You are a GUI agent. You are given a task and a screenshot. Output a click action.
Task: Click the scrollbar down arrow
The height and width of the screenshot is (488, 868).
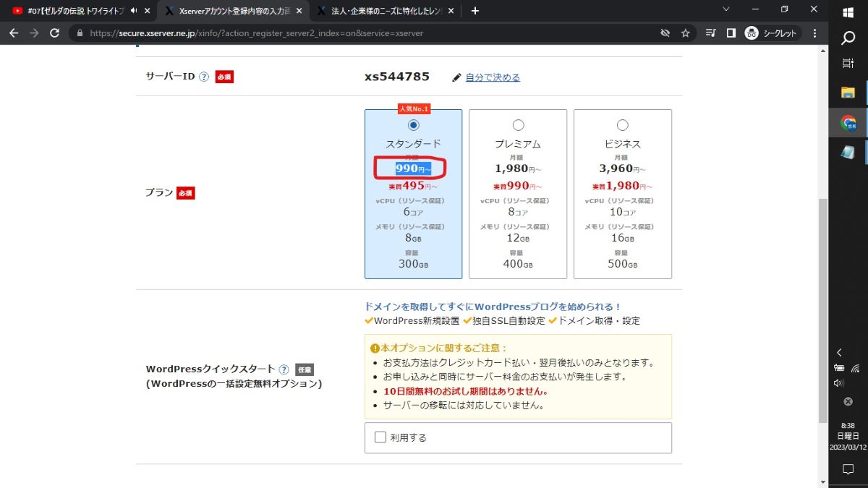click(822, 481)
